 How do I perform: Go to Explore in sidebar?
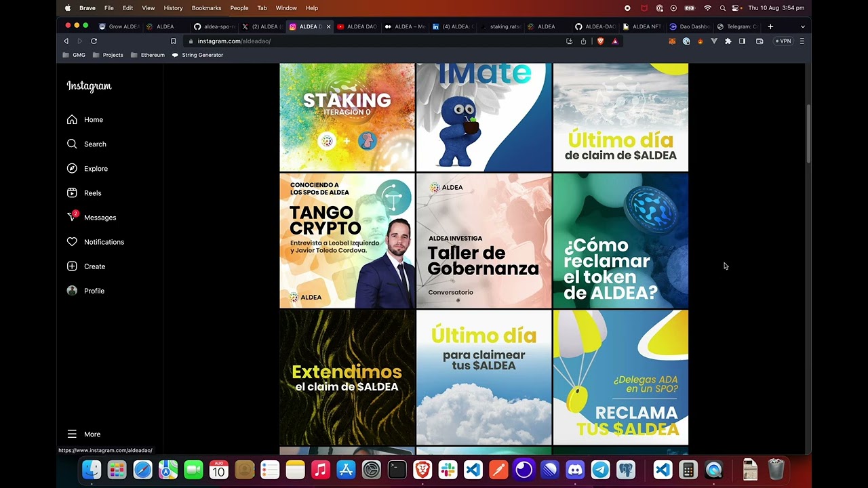click(x=87, y=169)
